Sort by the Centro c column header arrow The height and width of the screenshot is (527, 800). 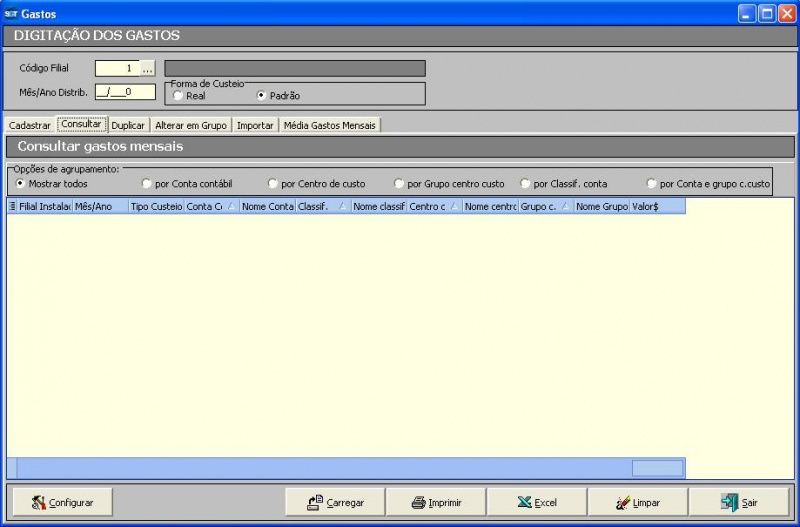pos(455,206)
